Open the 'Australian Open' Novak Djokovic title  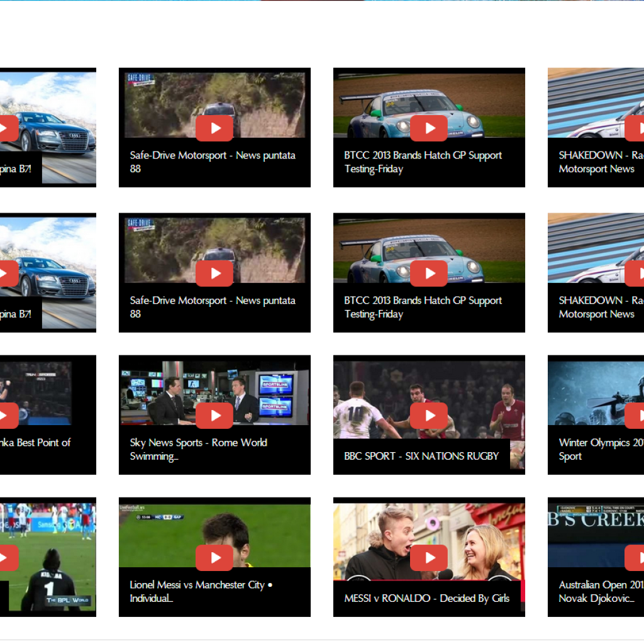[601, 591]
